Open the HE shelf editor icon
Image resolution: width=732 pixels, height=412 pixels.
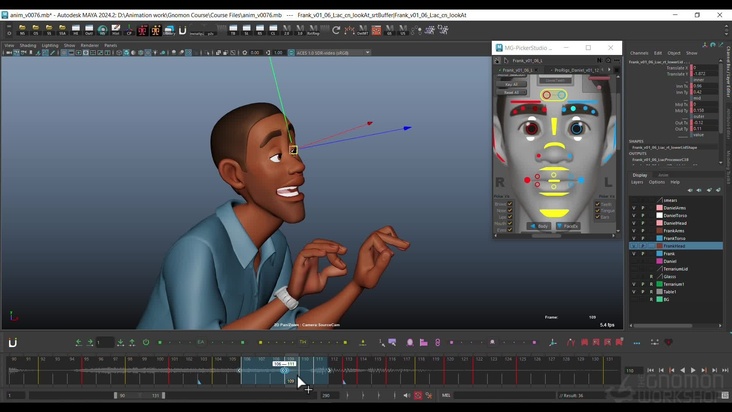76,30
